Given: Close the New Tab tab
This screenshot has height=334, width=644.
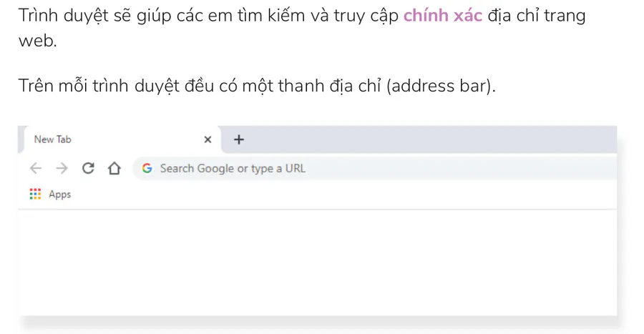Looking at the screenshot, I should pyautogui.click(x=208, y=139).
